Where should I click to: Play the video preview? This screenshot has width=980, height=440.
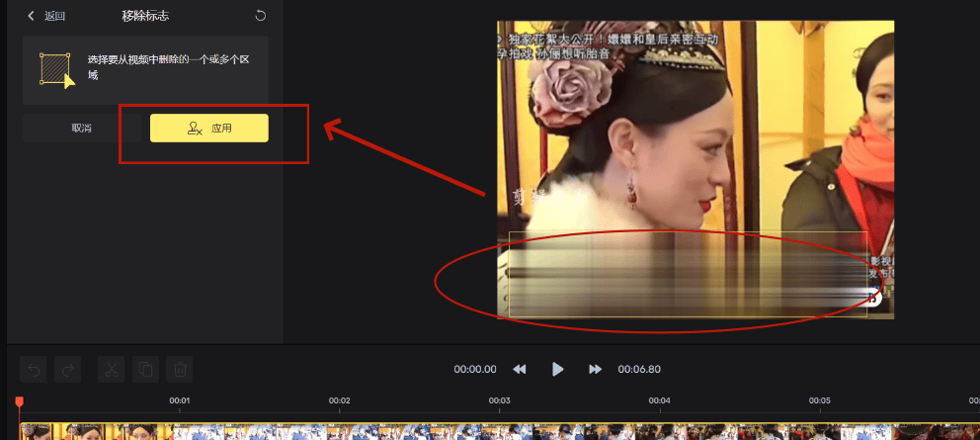coord(557,369)
